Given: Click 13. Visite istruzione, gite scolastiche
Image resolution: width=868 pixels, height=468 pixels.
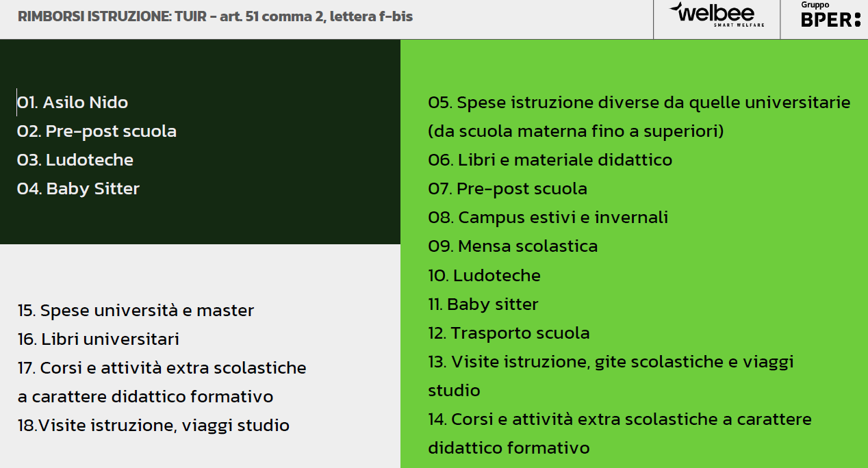Looking at the screenshot, I should 611,362.
